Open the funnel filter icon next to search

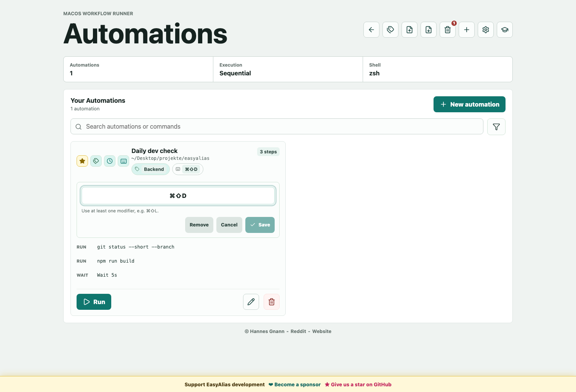point(496,127)
